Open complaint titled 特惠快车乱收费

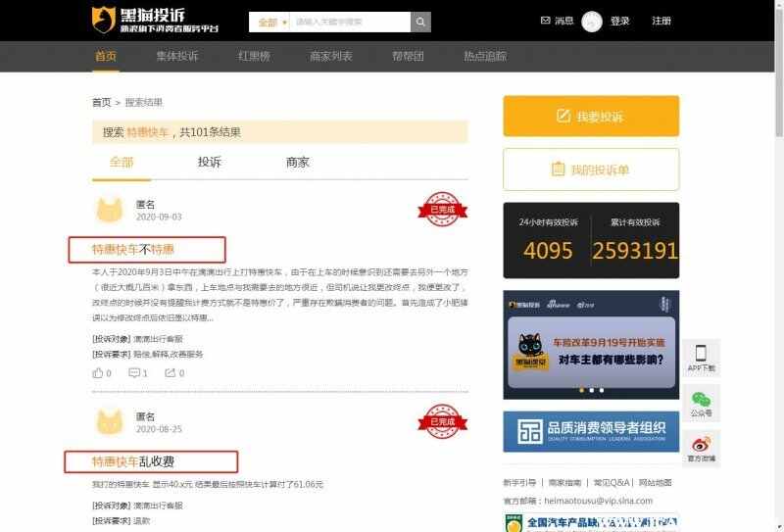[x=133, y=461]
